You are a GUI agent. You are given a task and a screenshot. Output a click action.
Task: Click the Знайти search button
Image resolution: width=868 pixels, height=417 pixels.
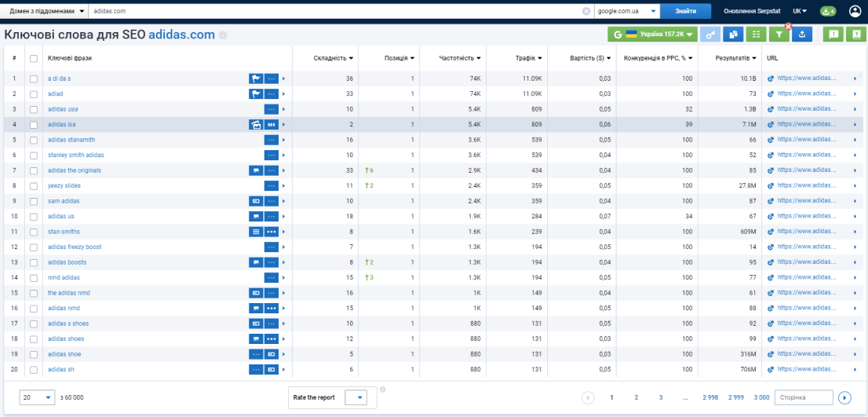click(x=686, y=10)
